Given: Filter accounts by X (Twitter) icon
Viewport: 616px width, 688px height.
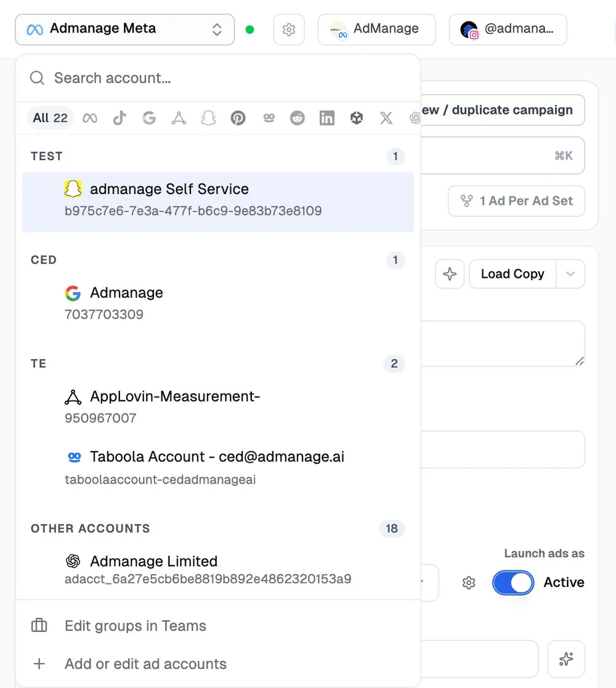Looking at the screenshot, I should coord(386,118).
